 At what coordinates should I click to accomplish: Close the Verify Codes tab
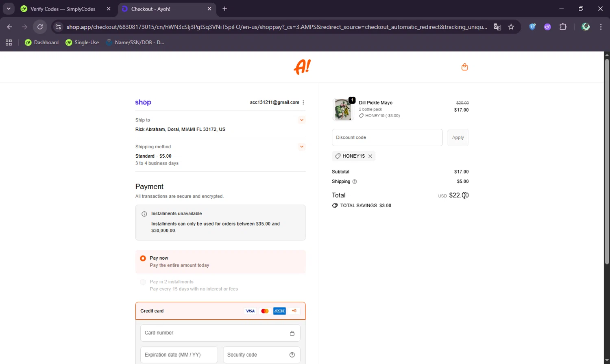click(109, 9)
